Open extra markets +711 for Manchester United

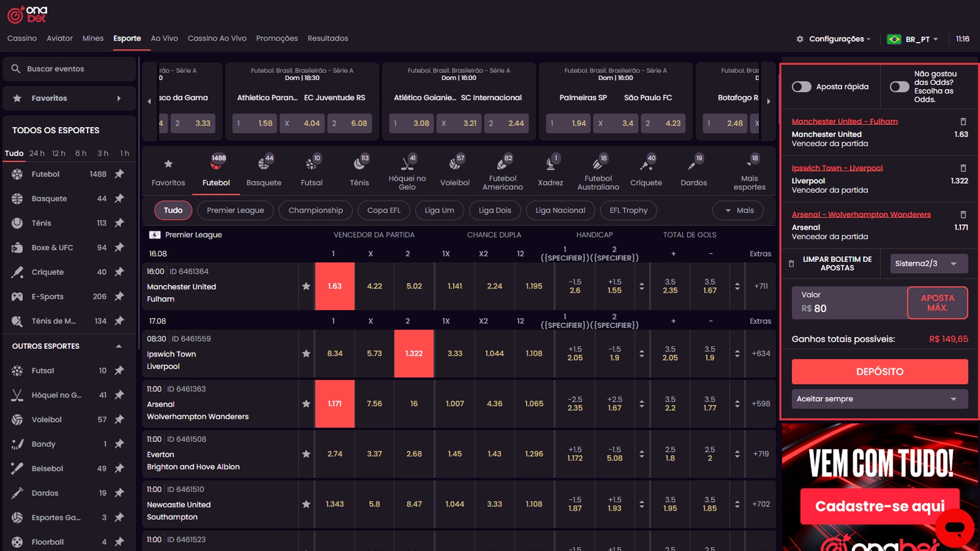761,286
